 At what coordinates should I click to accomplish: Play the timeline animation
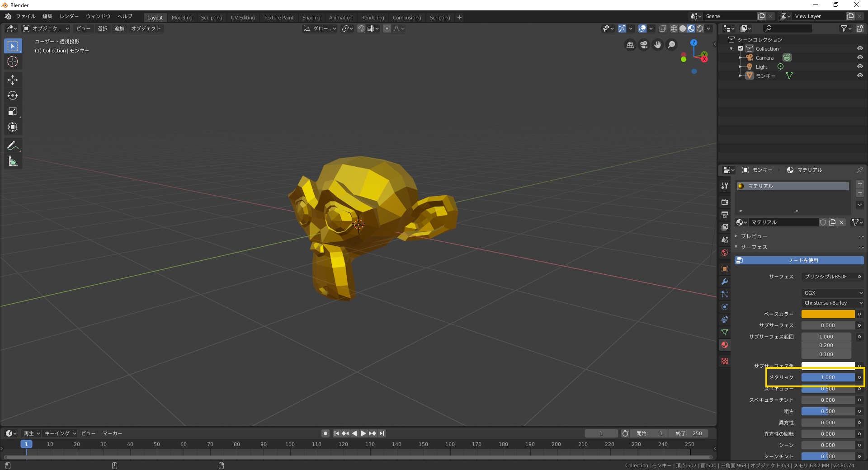pos(363,433)
